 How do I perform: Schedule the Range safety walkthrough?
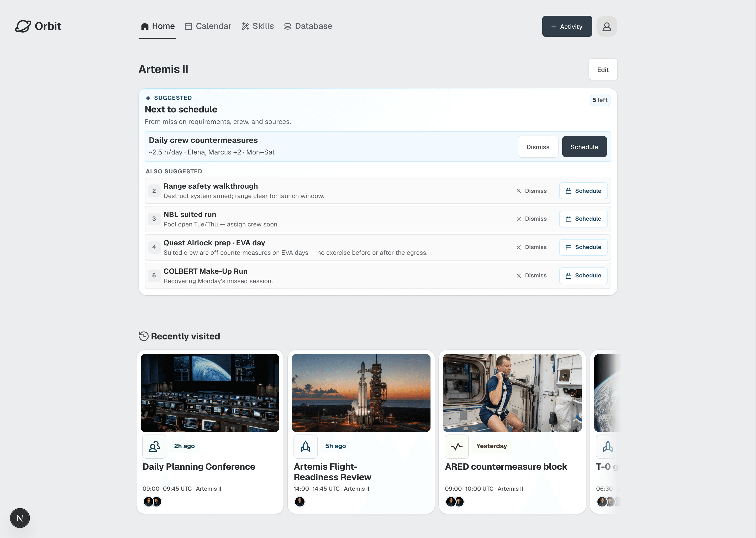[x=583, y=191]
